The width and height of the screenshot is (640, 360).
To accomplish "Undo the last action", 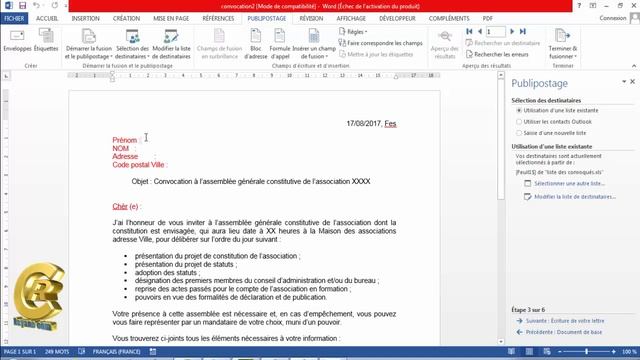I will [36, 6].
